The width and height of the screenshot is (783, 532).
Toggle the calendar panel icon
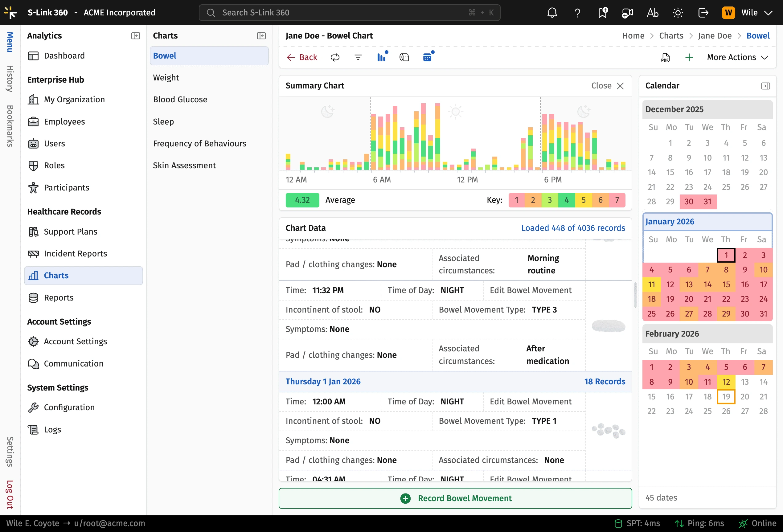tap(427, 57)
